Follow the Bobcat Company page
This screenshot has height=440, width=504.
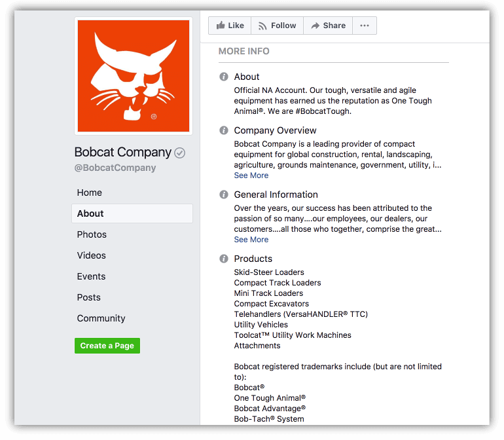click(277, 26)
